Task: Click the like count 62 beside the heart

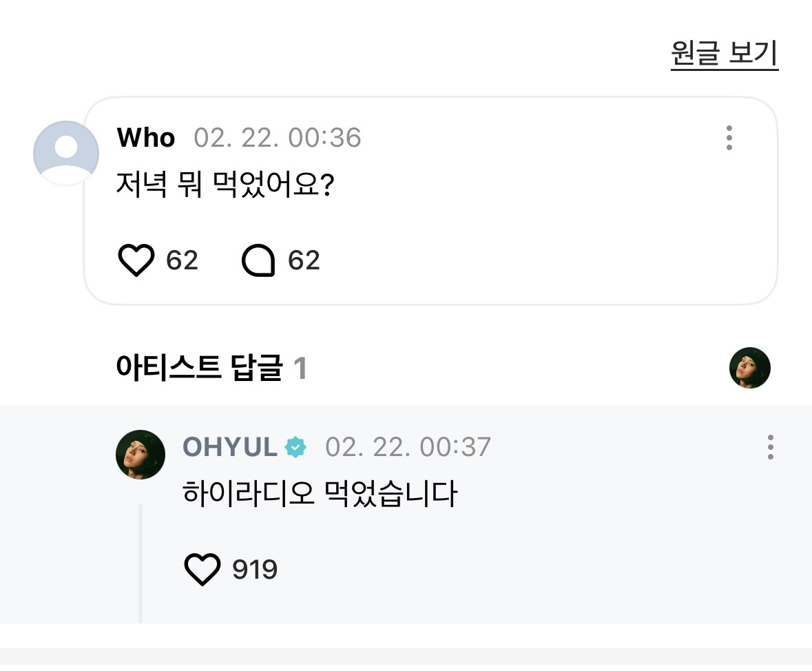Action: coord(182,261)
